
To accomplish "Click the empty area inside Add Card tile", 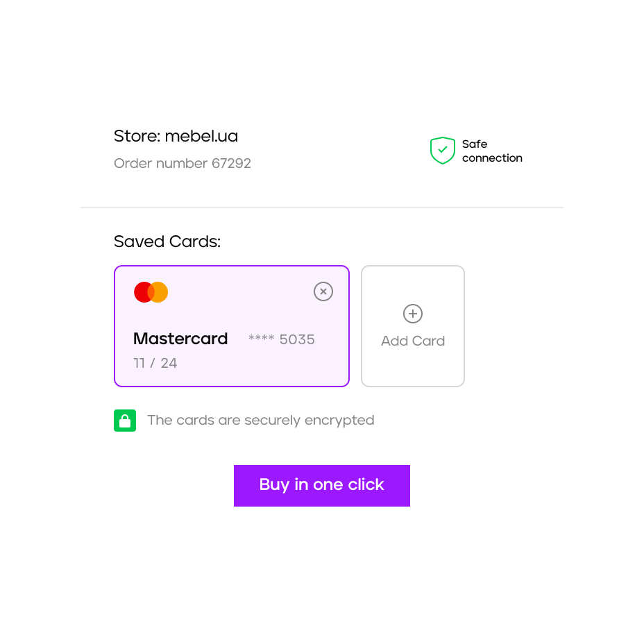I will pos(413,368).
